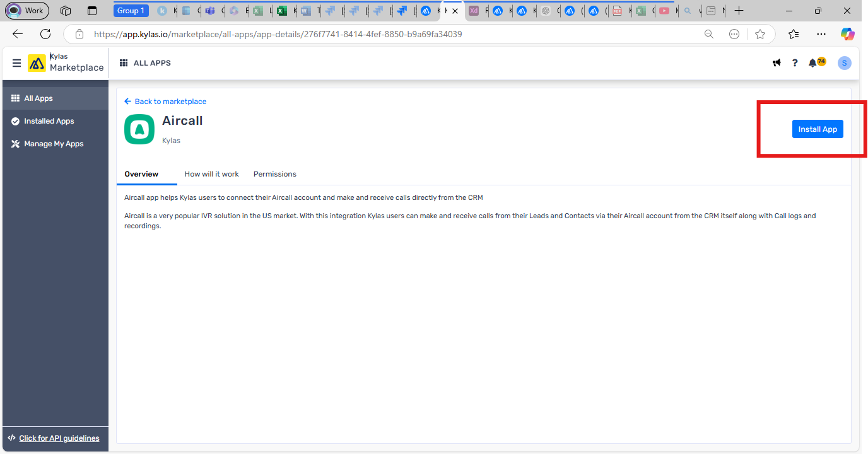Open All Apps in the sidebar

pos(56,98)
